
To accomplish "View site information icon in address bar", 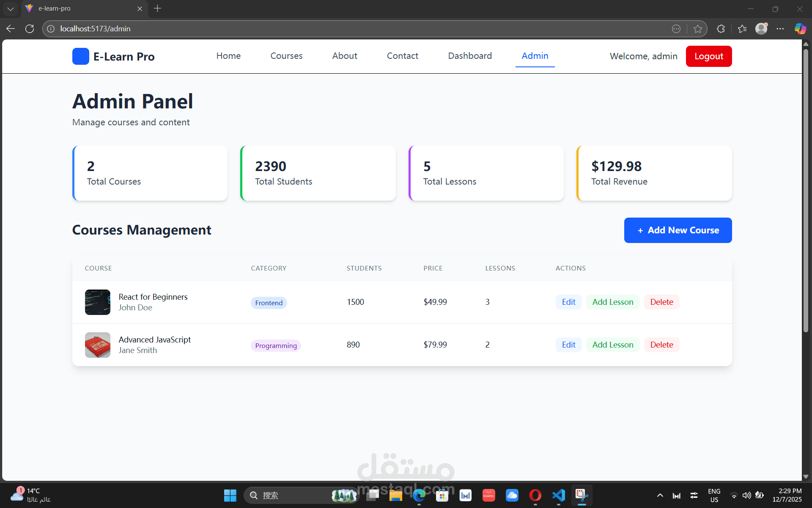I will tap(51, 29).
